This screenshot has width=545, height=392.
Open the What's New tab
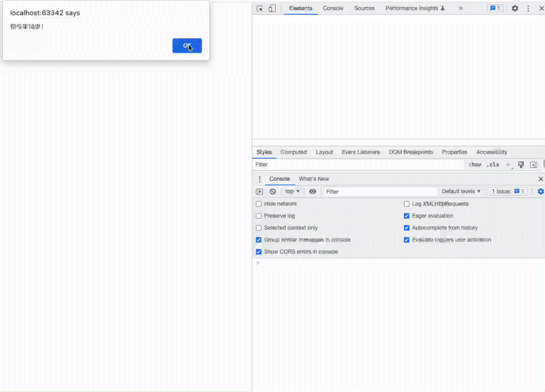tap(314, 178)
